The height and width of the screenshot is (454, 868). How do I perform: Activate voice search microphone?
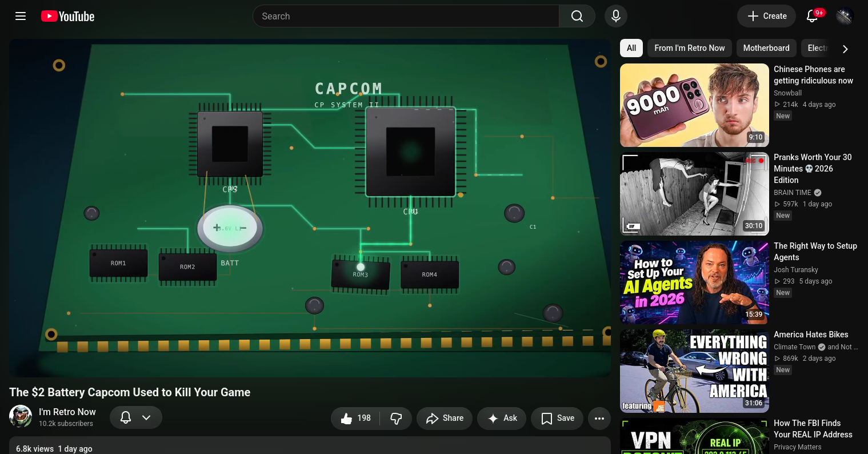(x=616, y=16)
